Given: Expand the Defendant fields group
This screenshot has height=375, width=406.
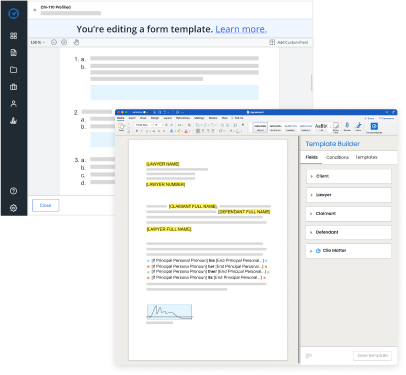Looking at the screenshot, I should click(x=348, y=232).
